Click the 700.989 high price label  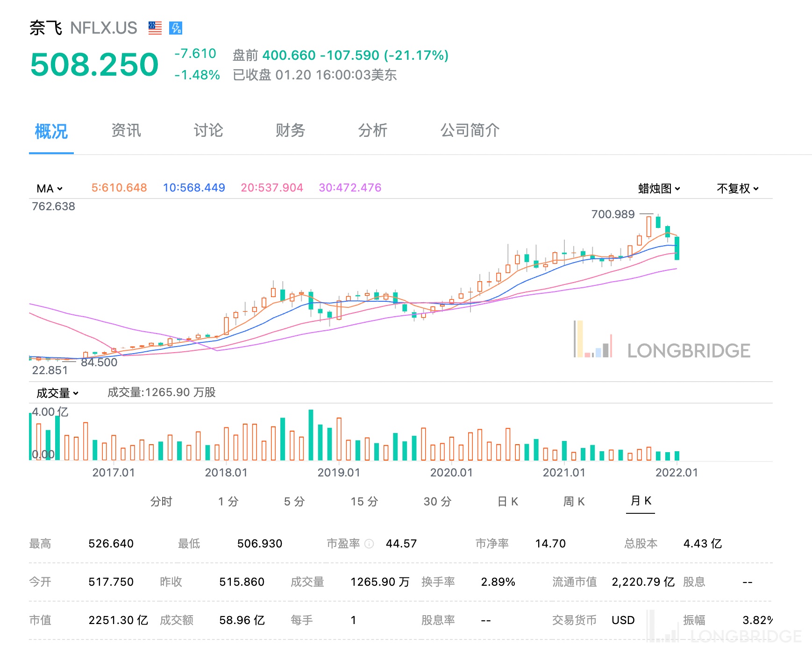[613, 214]
